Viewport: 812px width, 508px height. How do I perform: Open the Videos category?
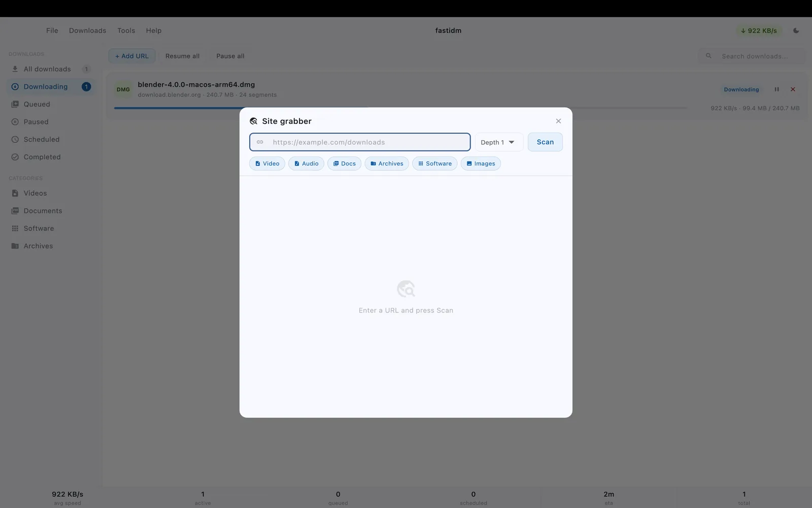(x=51, y=193)
